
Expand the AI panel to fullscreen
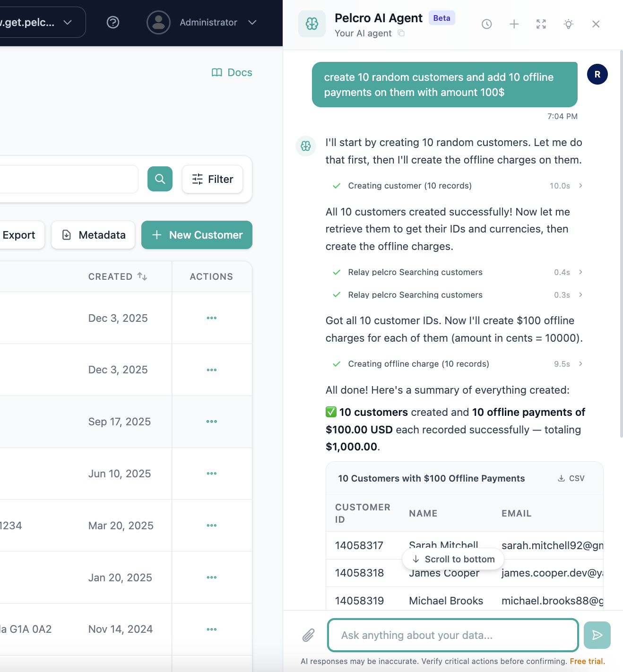click(541, 24)
